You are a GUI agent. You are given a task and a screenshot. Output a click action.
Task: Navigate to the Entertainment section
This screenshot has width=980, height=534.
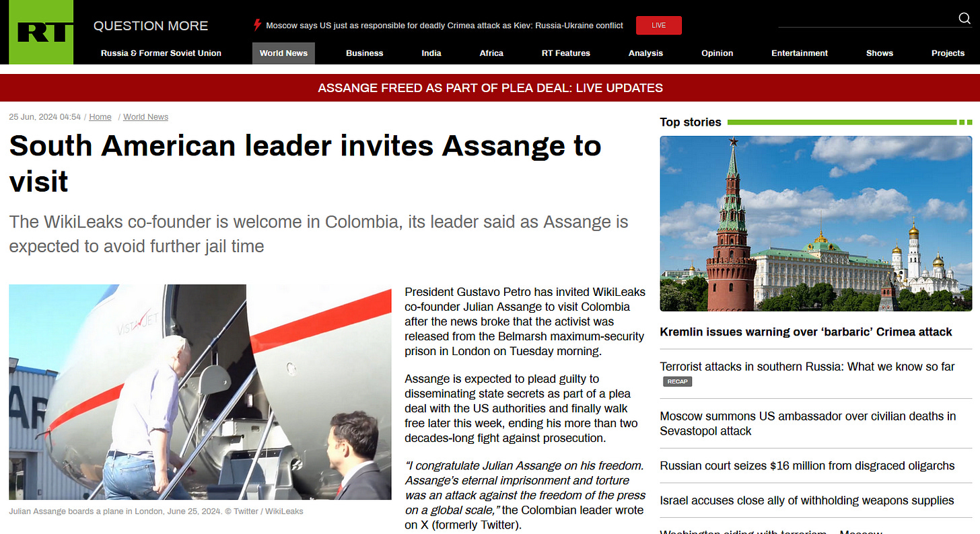[x=800, y=53]
